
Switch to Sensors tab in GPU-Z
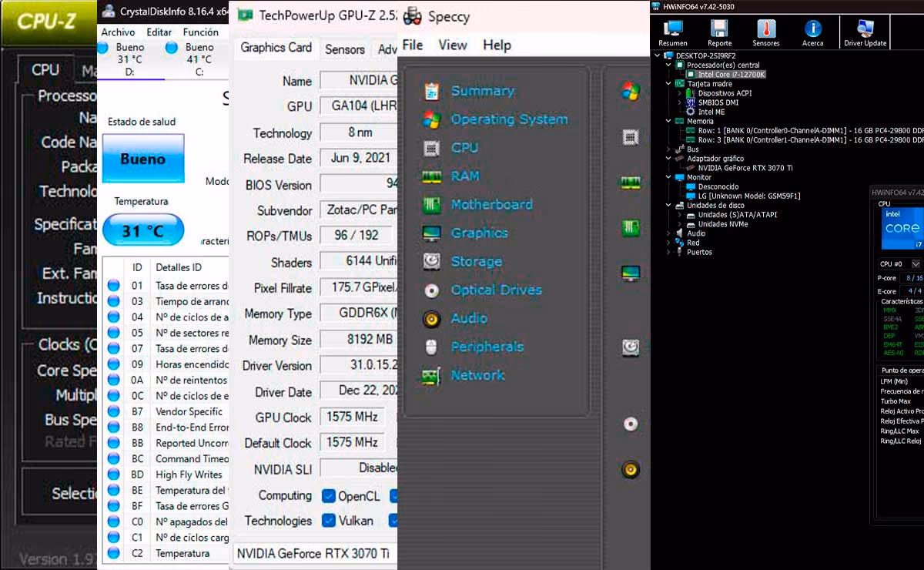pos(344,49)
